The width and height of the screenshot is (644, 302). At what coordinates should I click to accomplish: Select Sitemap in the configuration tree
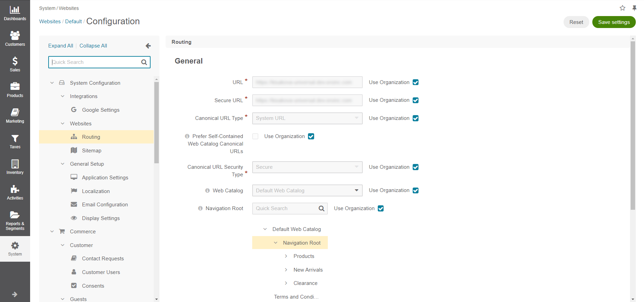click(x=91, y=151)
